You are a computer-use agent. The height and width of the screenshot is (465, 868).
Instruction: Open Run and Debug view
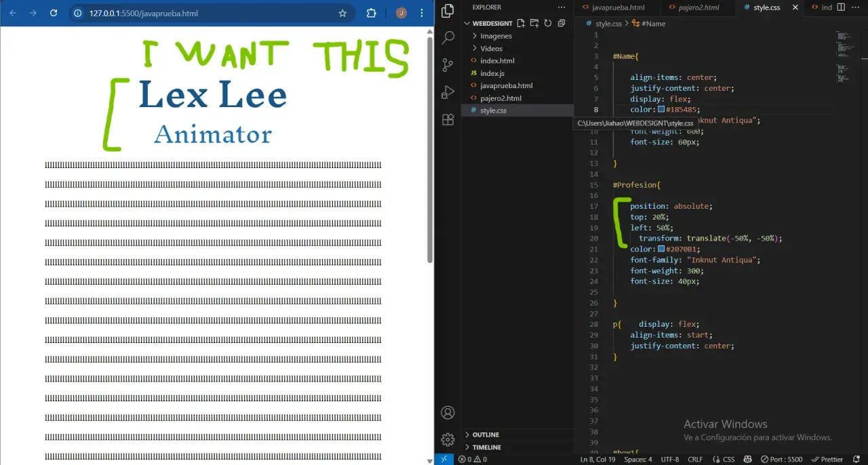coord(448,92)
